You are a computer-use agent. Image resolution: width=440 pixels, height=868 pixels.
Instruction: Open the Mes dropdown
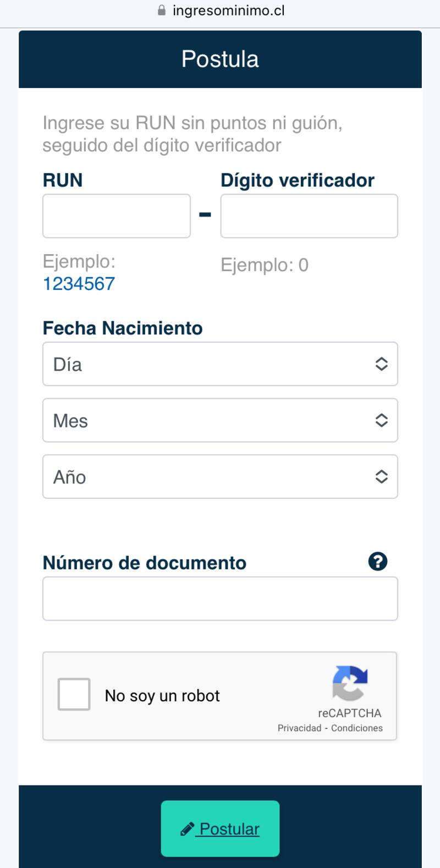click(220, 421)
